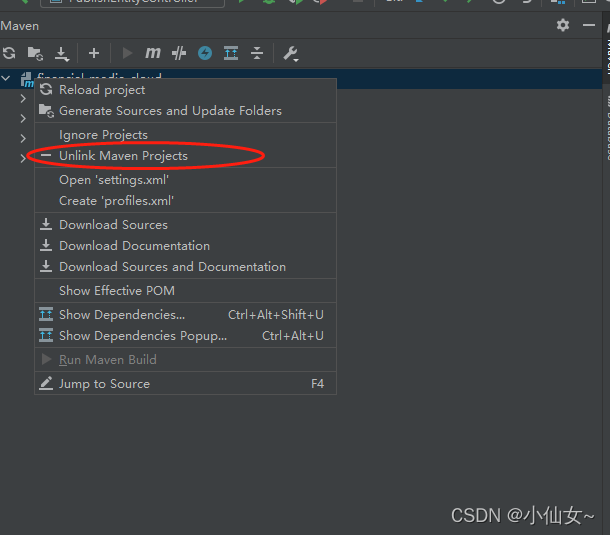Click the Download Sources toolbar icon
The image size is (610, 535).
pos(61,54)
